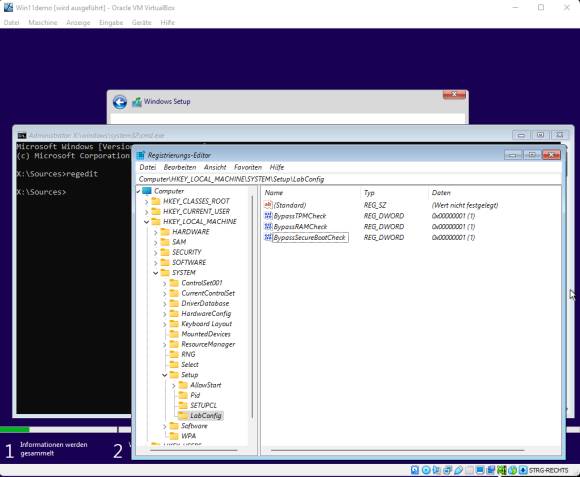The image size is (580, 477).
Task: Open the Geräte menu in VirtualBox
Action: coord(142,23)
